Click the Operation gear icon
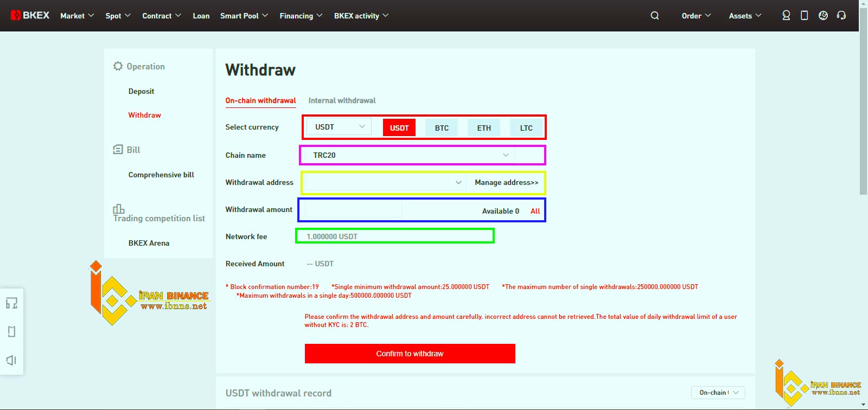This screenshot has height=410, width=868. coord(118,66)
